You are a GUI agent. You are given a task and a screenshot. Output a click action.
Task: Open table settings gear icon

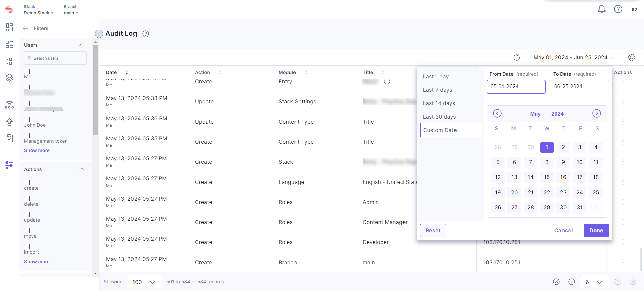632,57
